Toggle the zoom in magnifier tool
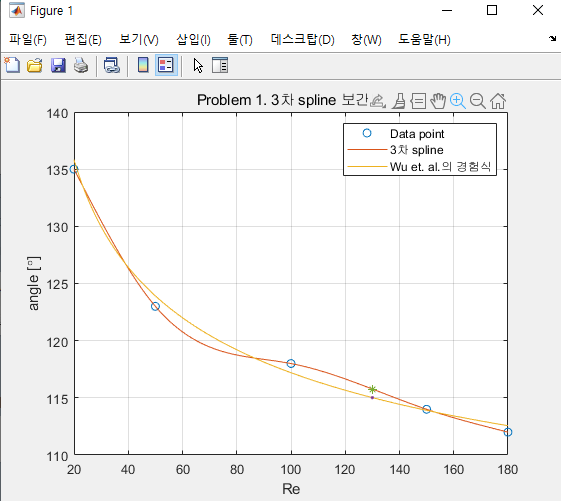This screenshot has height=501, width=561. tap(458, 101)
